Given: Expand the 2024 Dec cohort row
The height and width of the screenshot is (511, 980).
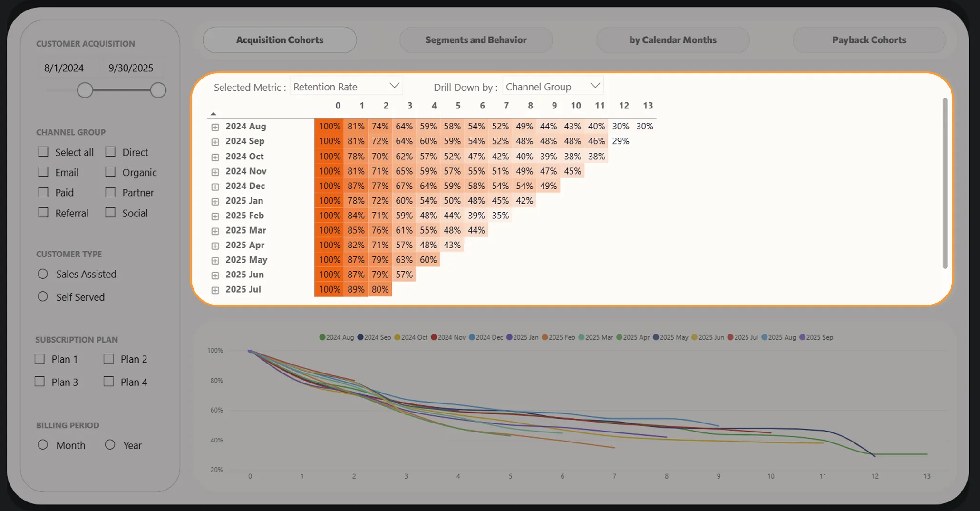Looking at the screenshot, I should pos(215,187).
